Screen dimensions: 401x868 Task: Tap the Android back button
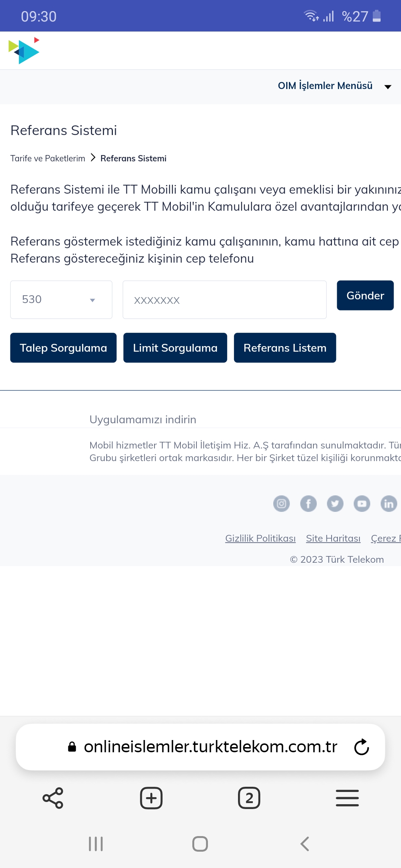[x=304, y=844]
